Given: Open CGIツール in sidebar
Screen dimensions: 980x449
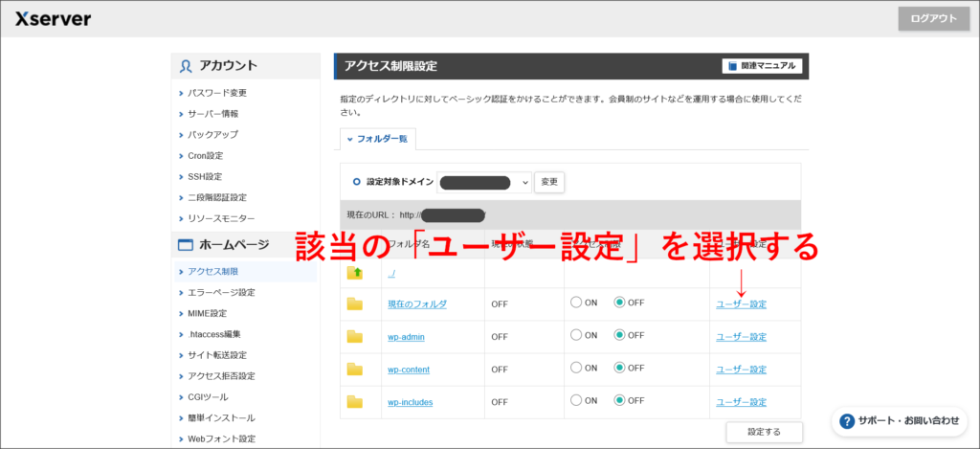Looking at the screenshot, I should [208, 397].
